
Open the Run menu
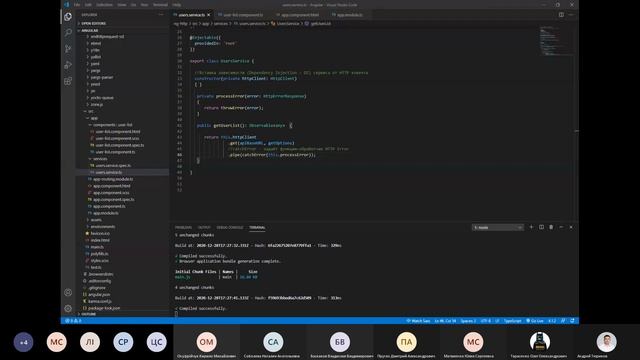click(x=144, y=5)
